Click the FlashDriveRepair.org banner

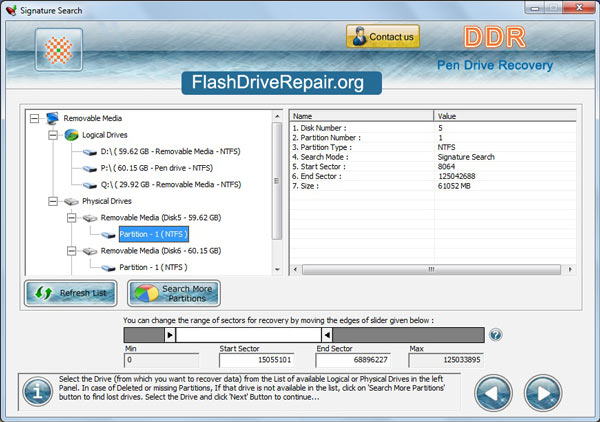(x=282, y=83)
